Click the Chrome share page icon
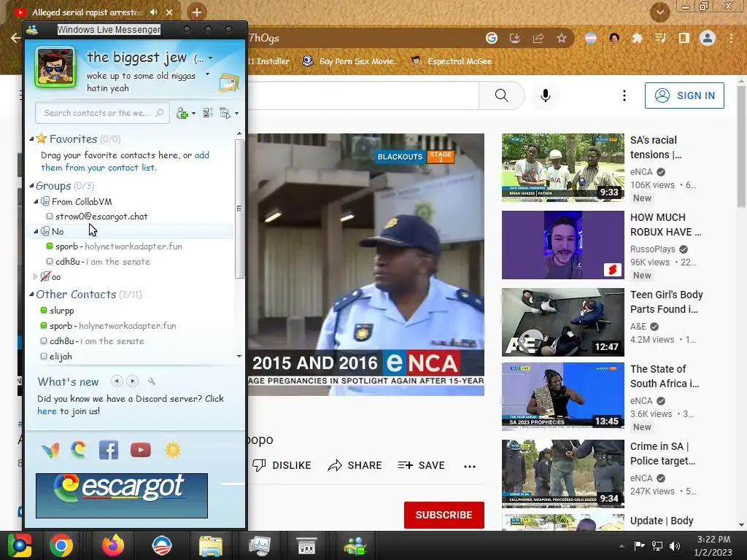Screen dimensions: 747x560 point(538,38)
